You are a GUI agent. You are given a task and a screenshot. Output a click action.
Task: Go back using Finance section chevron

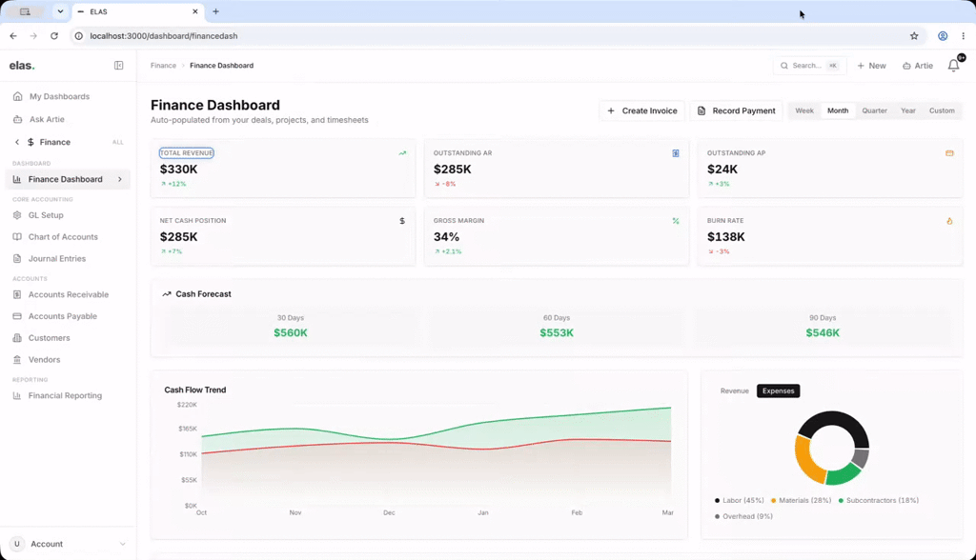coord(17,142)
